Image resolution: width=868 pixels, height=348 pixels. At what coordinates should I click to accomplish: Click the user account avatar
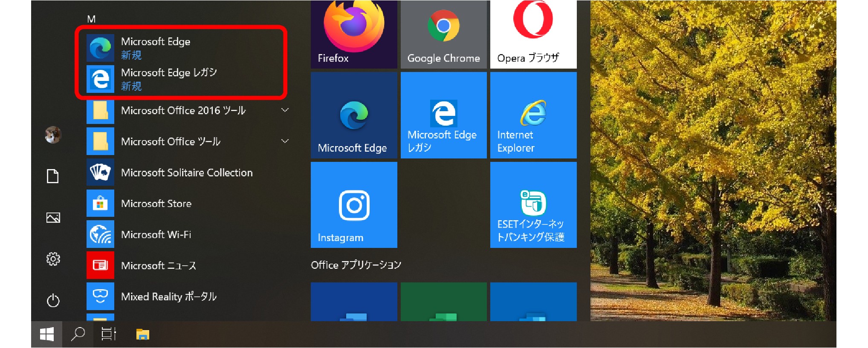tap(53, 135)
